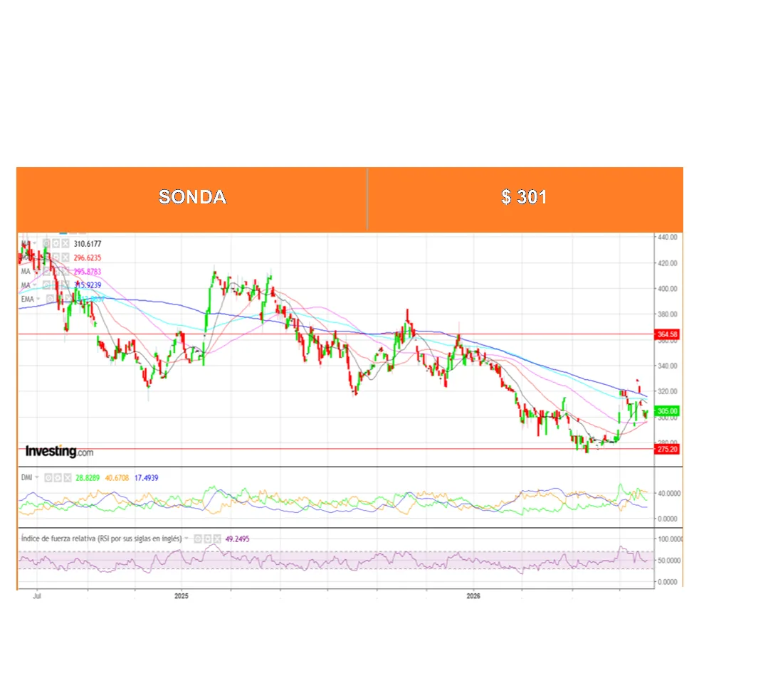Select the red 275.20 price level label
The width and height of the screenshot is (763, 700).
click(667, 449)
